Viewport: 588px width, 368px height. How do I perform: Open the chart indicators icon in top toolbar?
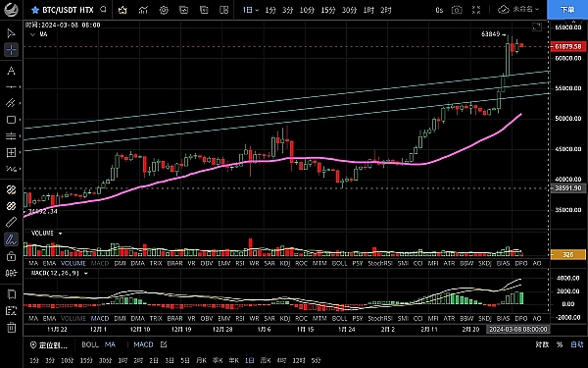pos(143,10)
